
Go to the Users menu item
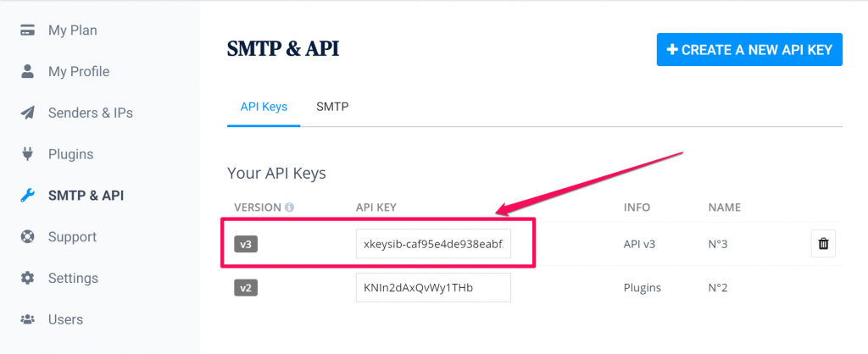tap(65, 319)
